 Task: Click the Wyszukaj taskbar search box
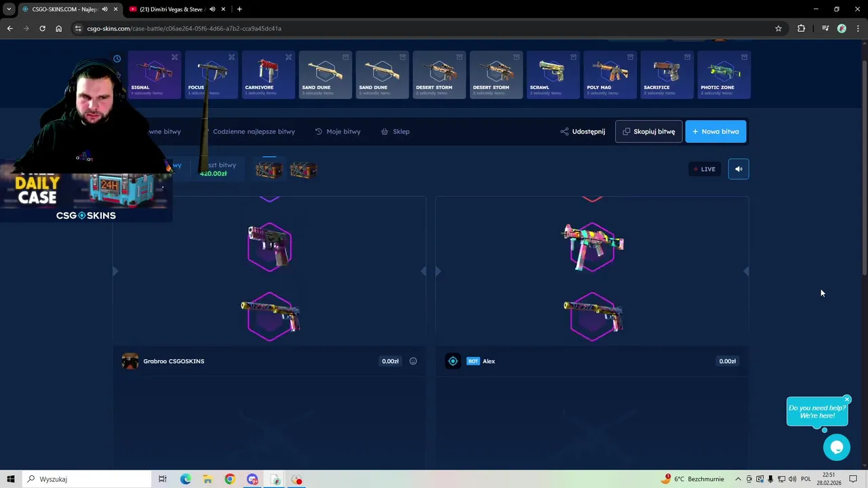(x=88, y=479)
